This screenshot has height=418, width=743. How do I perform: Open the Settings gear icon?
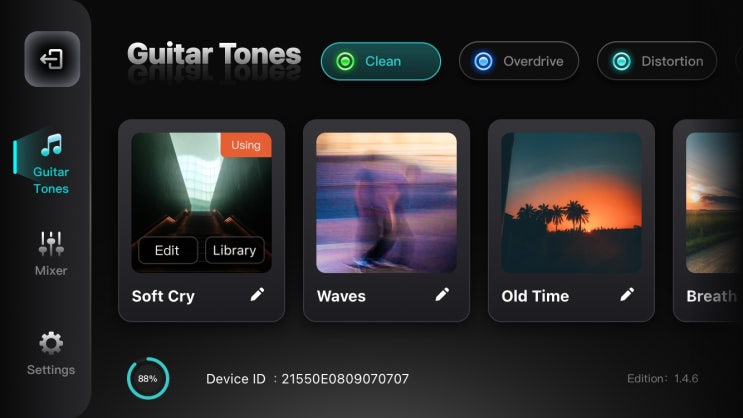tap(51, 343)
